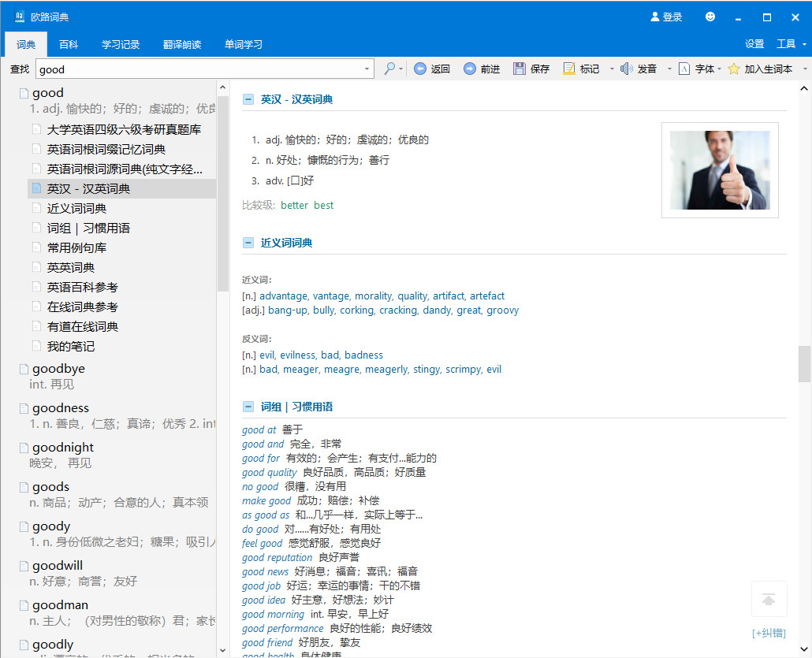Select 我的笔记 in the list
The width and height of the screenshot is (812, 658).
tap(71, 346)
